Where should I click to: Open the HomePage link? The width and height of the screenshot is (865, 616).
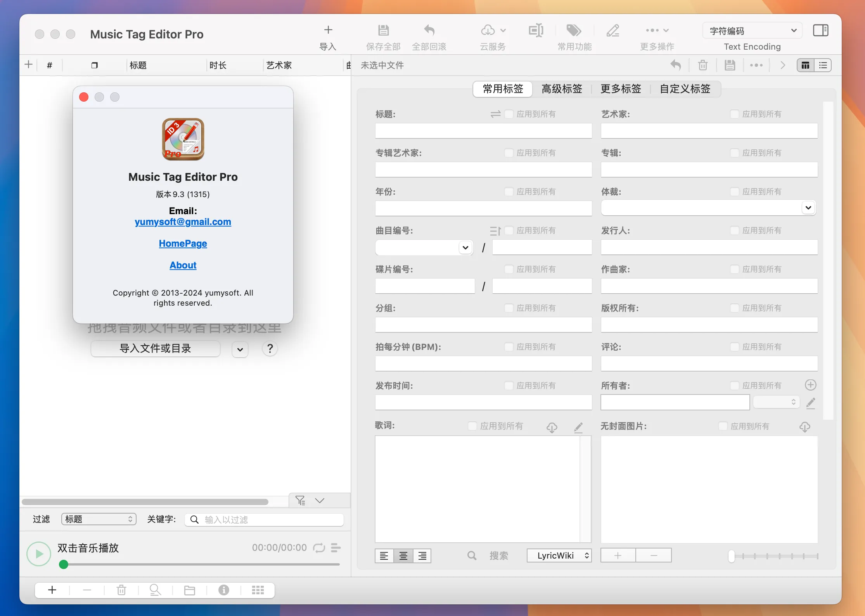[183, 244]
